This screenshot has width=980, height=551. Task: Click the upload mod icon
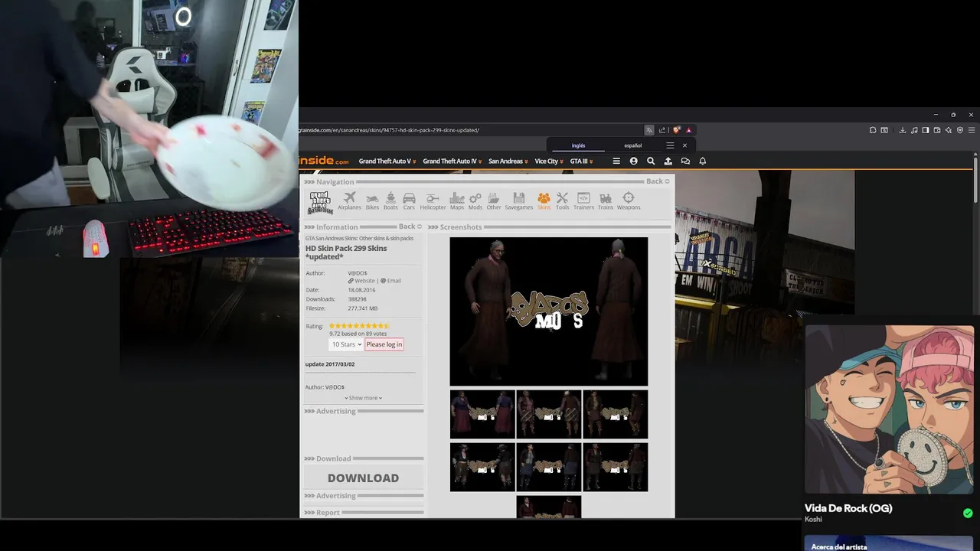tap(668, 161)
